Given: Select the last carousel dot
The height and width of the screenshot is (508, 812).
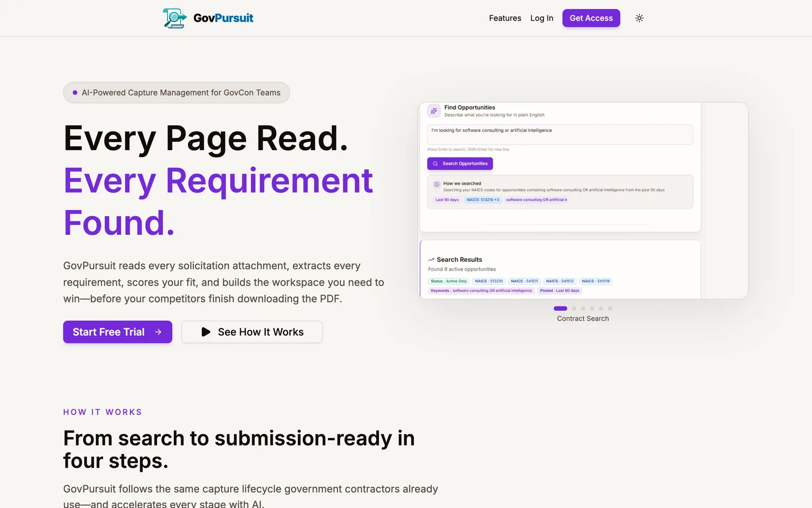Looking at the screenshot, I should click(x=610, y=309).
